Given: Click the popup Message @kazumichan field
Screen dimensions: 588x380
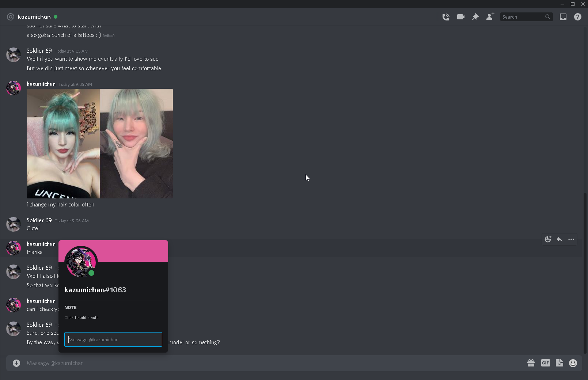Looking at the screenshot, I should 113,339.
